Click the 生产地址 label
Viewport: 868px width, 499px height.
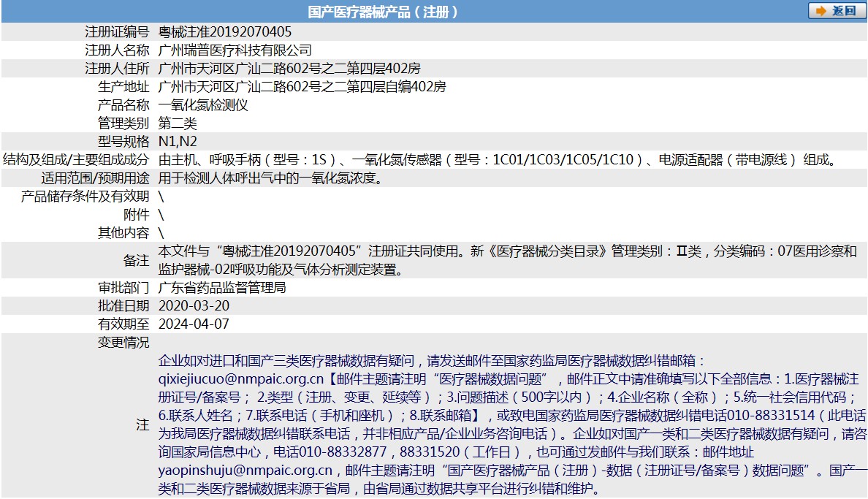click(x=123, y=86)
